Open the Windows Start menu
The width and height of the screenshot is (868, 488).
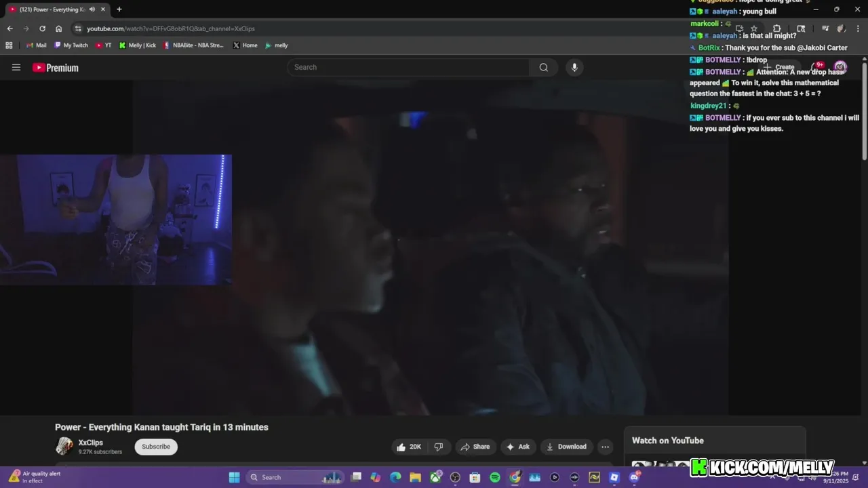(x=234, y=477)
